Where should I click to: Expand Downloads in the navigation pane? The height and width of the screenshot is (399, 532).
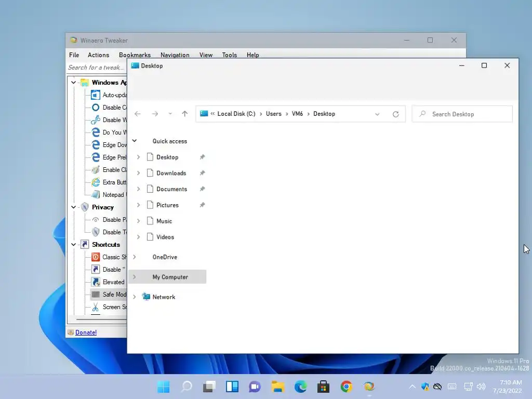tap(138, 173)
